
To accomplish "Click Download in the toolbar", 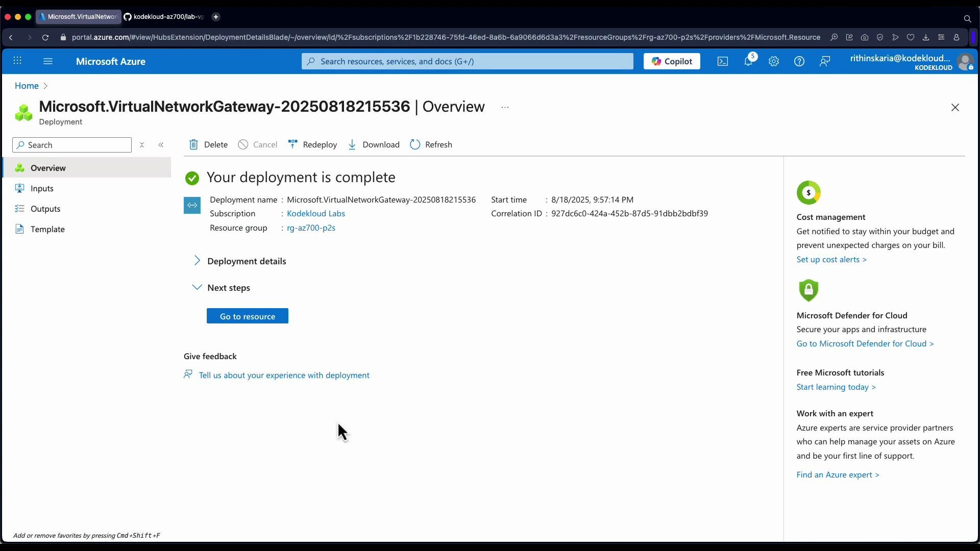I will point(374,144).
